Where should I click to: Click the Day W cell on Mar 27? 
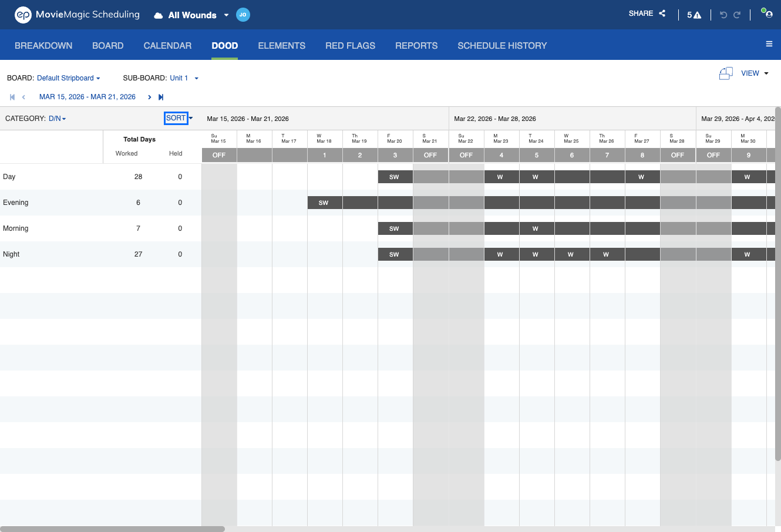click(x=642, y=177)
